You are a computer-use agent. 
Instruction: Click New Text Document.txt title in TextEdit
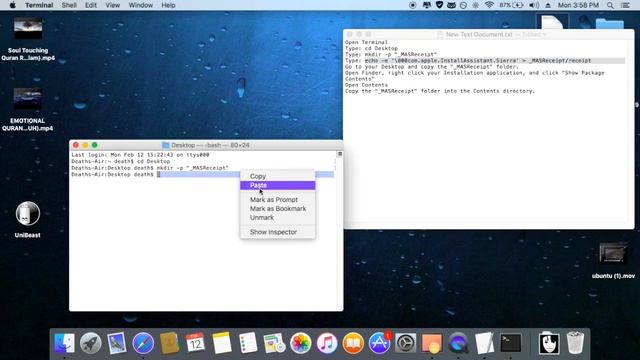click(479, 35)
